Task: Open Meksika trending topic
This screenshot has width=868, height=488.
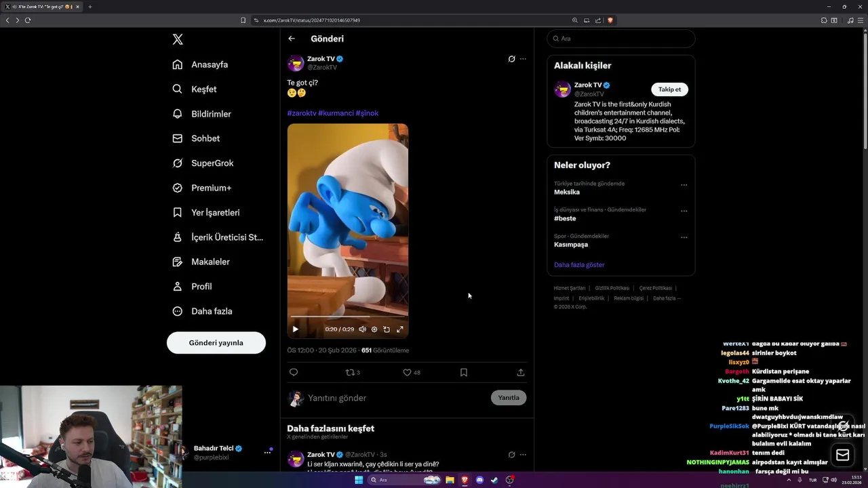Action: tap(567, 192)
